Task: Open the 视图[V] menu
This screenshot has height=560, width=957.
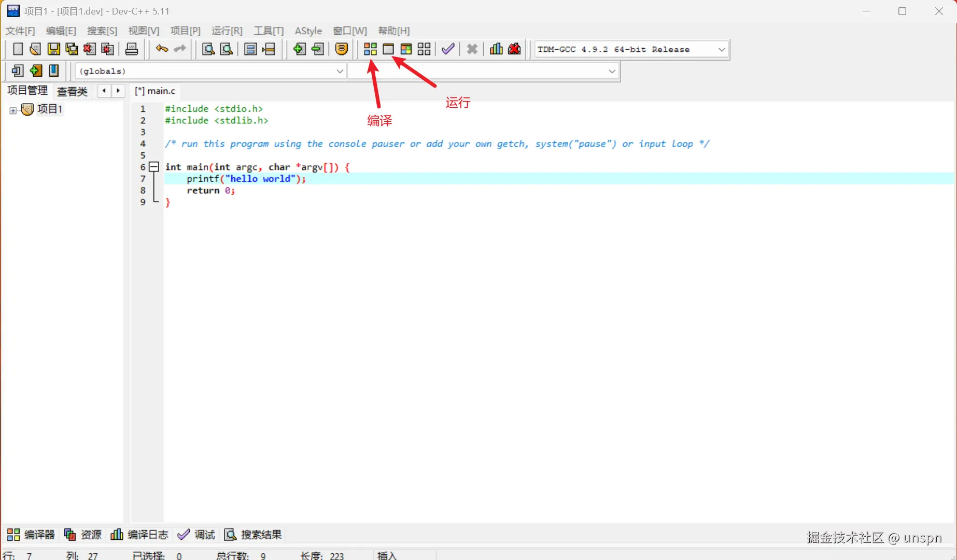Action: (144, 31)
